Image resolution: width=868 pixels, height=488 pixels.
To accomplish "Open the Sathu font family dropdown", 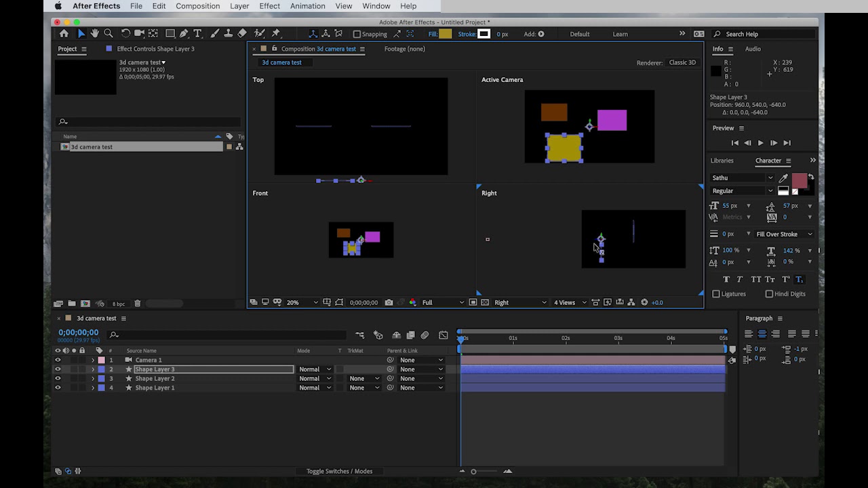I will [x=742, y=178].
